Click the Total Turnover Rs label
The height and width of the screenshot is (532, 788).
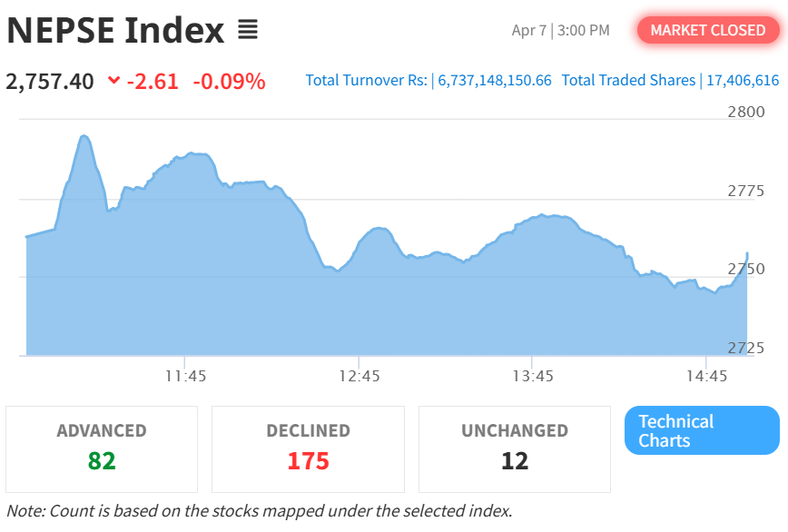366,80
